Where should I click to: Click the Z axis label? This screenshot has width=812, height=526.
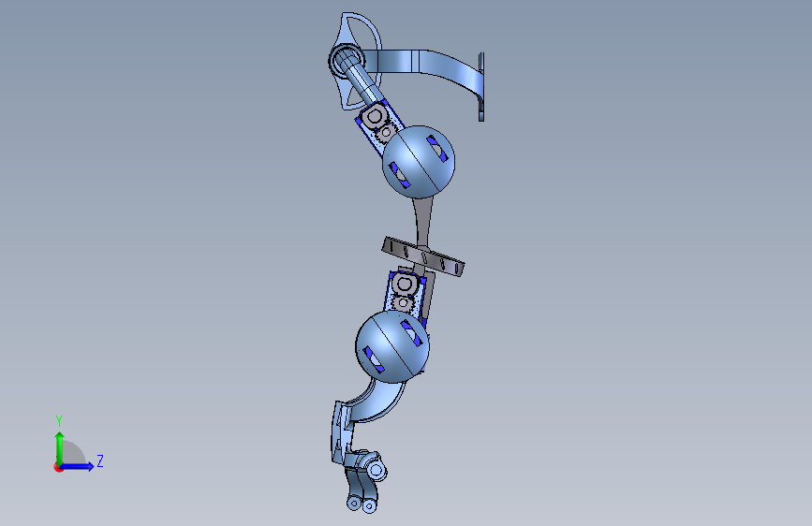pos(100,461)
